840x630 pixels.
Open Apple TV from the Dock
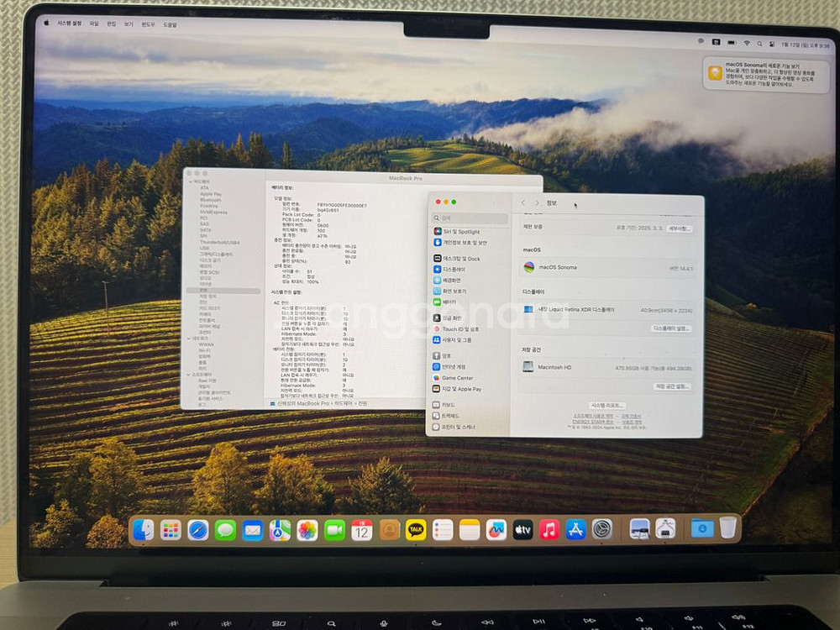[x=522, y=530]
